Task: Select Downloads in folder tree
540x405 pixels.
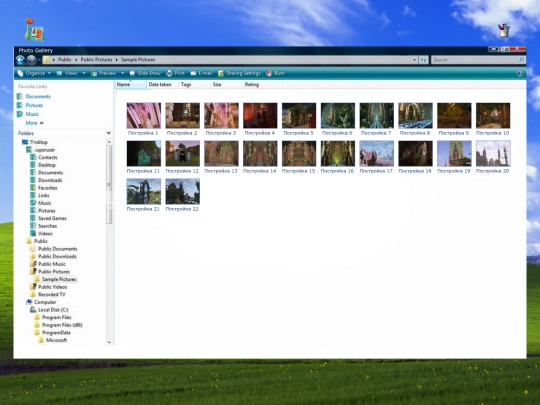Action: click(x=46, y=180)
